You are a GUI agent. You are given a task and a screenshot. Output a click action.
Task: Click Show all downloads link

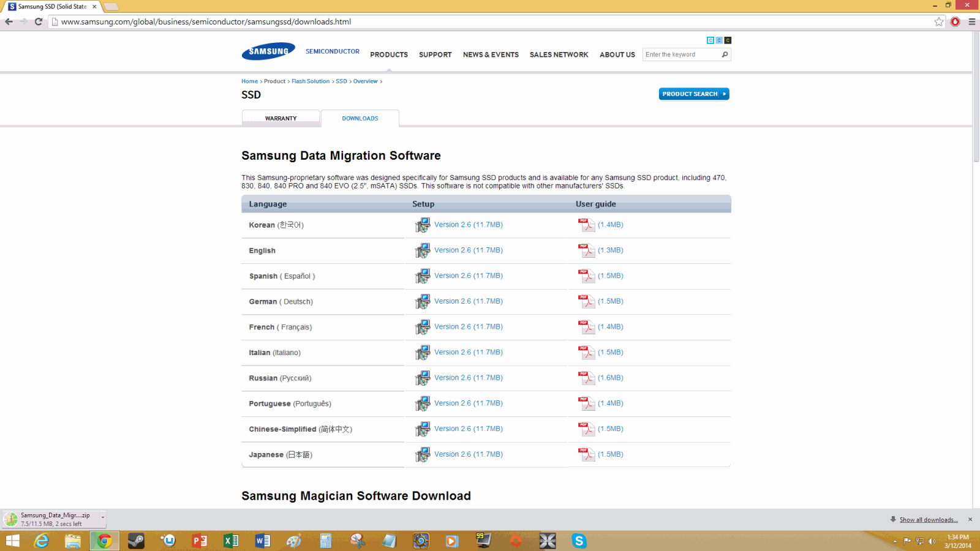tap(929, 520)
